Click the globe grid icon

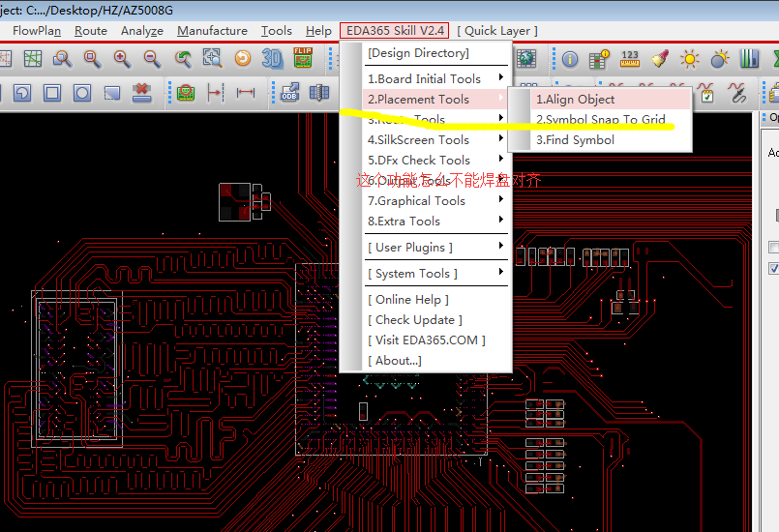pyautogui.click(x=526, y=59)
